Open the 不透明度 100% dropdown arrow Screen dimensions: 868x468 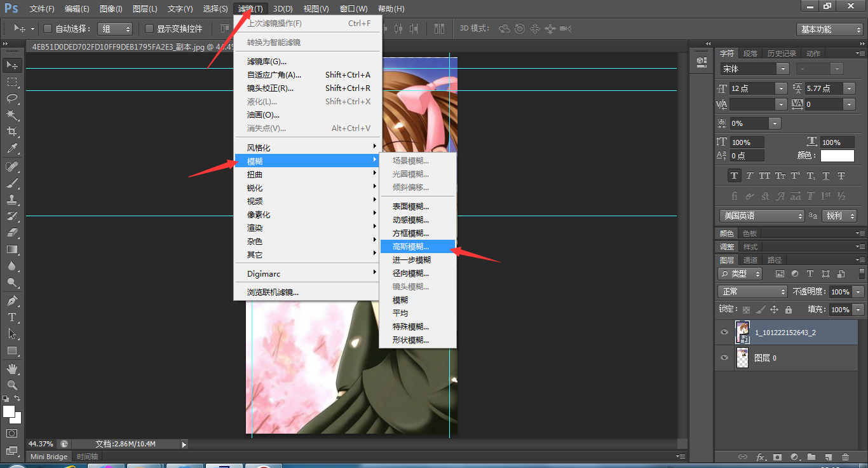coord(857,291)
